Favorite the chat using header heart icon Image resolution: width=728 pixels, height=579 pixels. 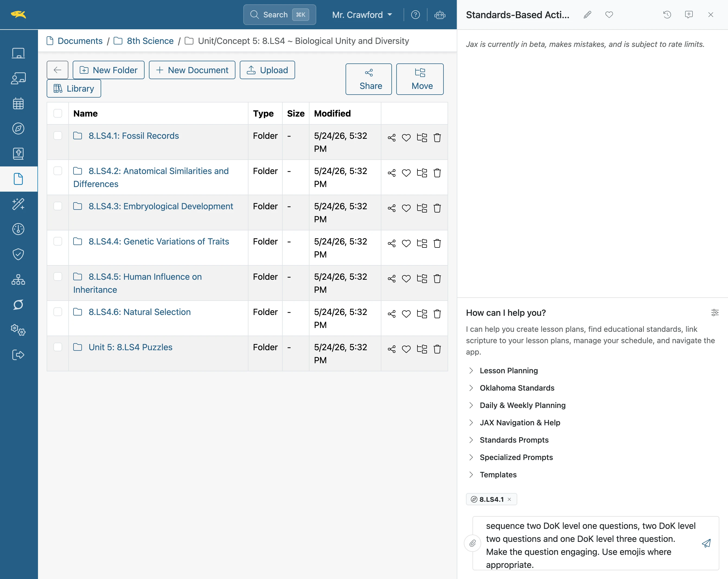pyautogui.click(x=609, y=15)
